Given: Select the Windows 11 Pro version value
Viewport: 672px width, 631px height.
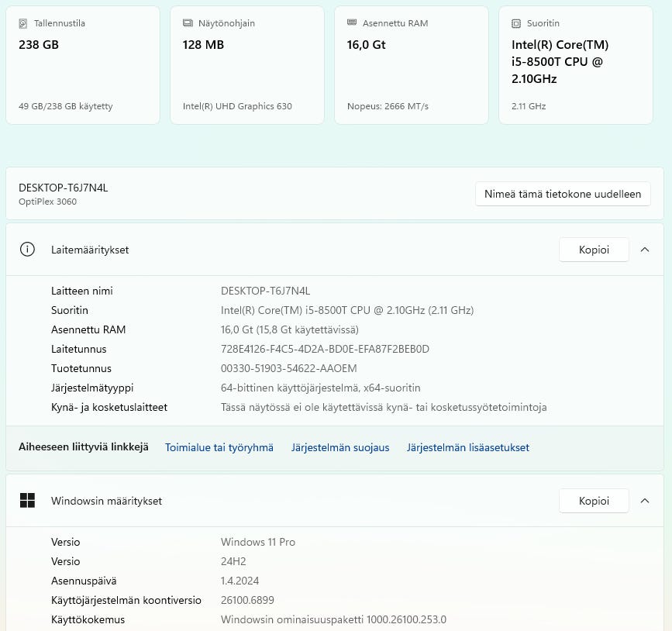Looking at the screenshot, I should pos(258,542).
